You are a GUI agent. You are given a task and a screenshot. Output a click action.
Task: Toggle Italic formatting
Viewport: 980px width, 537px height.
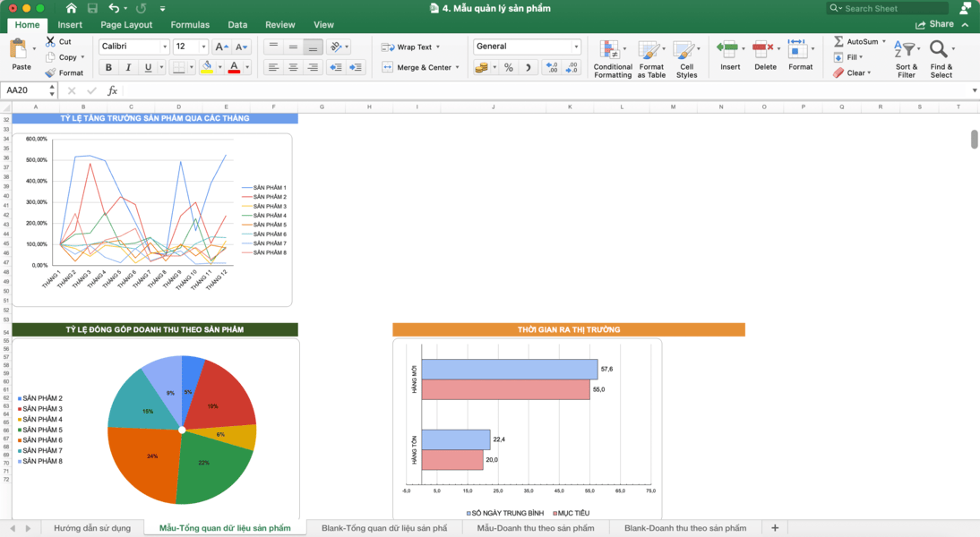[x=128, y=68]
